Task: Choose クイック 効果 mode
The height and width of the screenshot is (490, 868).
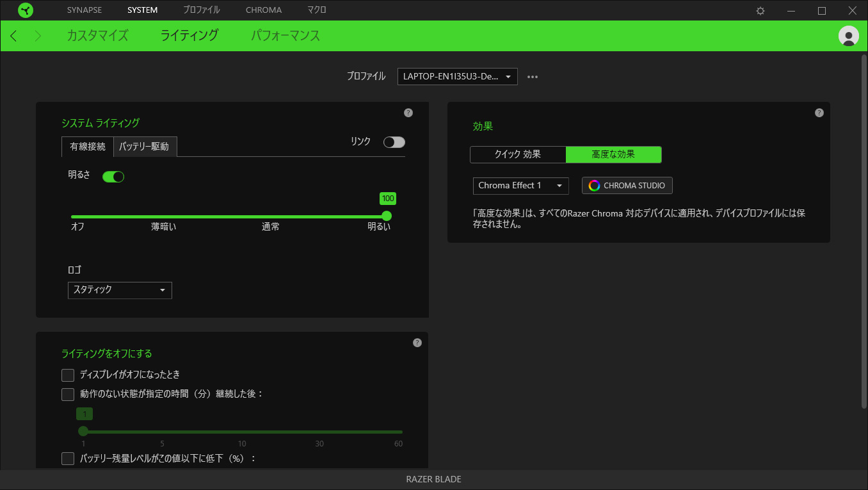Action: pos(518,154)
